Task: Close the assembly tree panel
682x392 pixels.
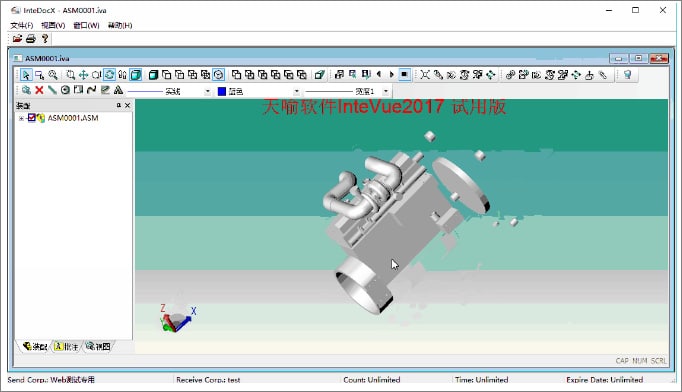Action: point(127,105)
